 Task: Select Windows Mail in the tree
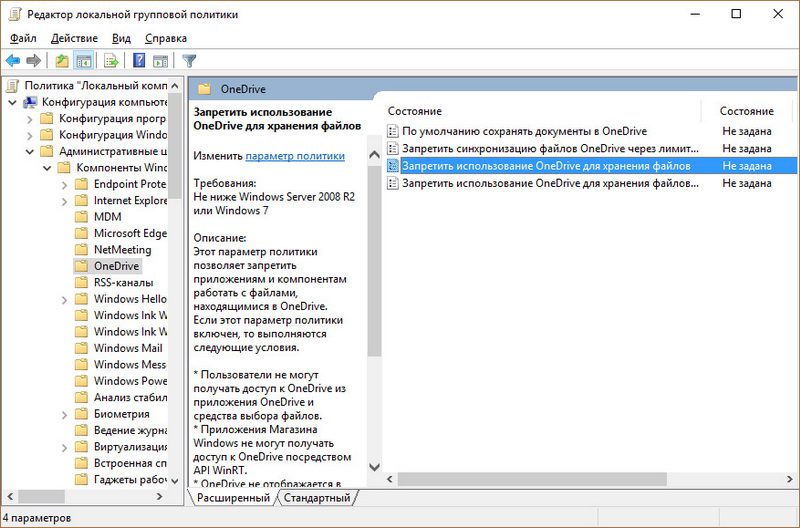click(x=128, y=348)
